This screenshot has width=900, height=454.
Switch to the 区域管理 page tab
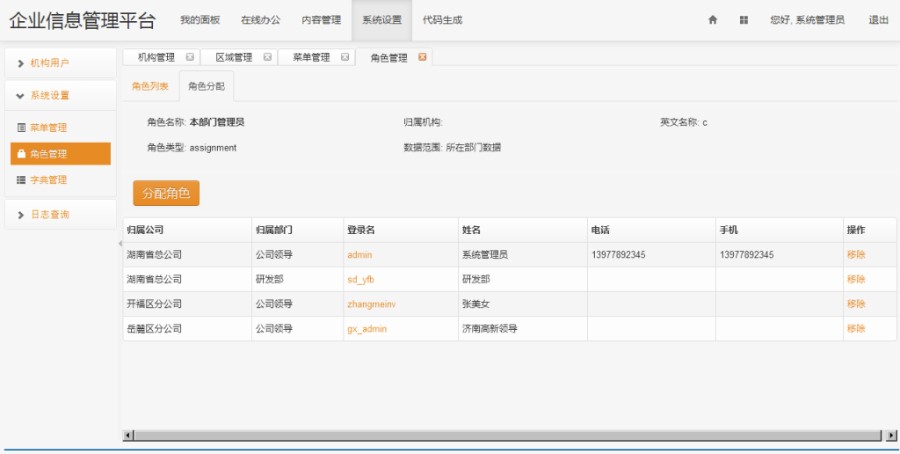pyautogui.click(x=234, y=57)
